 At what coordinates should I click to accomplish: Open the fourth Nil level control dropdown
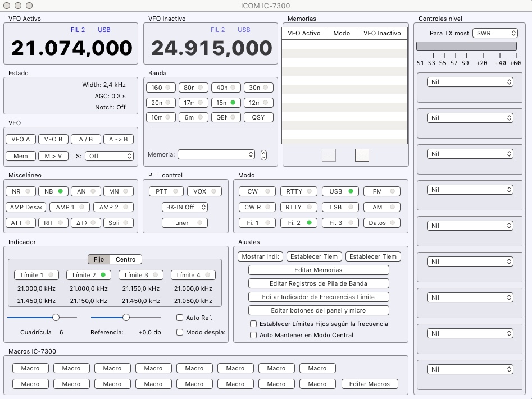coord(470,190)
